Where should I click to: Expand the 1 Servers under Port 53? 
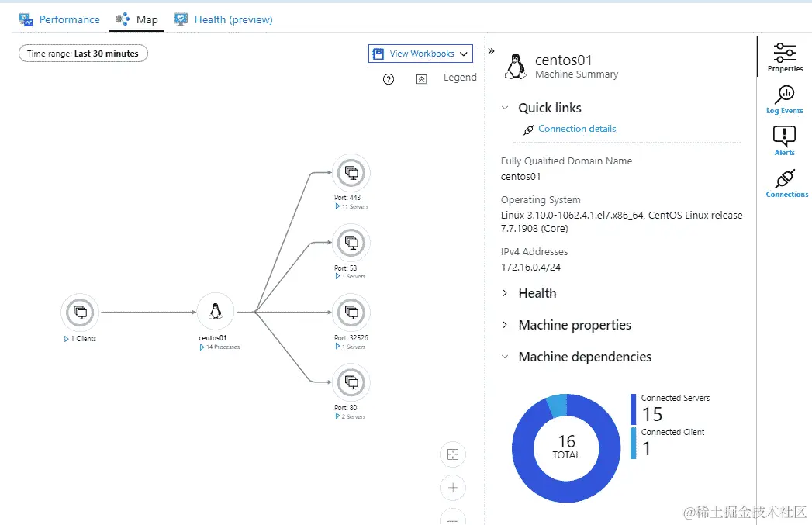[337, 276]
